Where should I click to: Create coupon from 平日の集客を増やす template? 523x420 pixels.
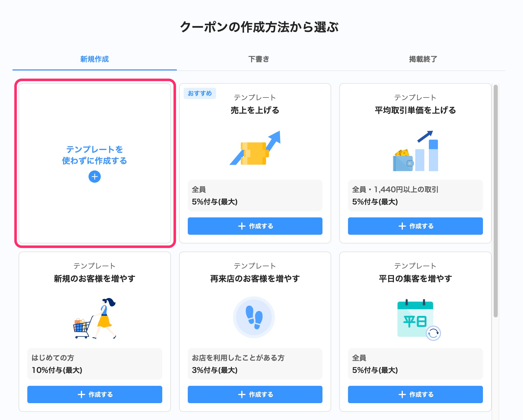(415, 394)
